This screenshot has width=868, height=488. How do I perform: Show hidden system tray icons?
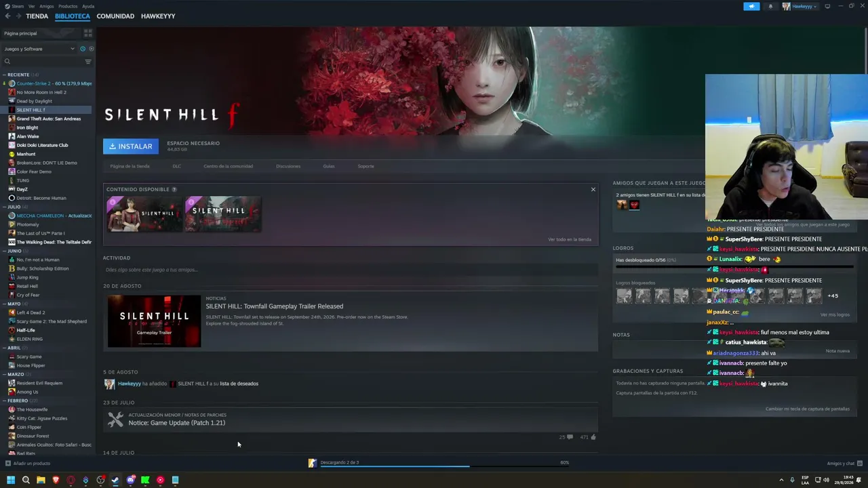pyautogui.click(x=781, y=480)
